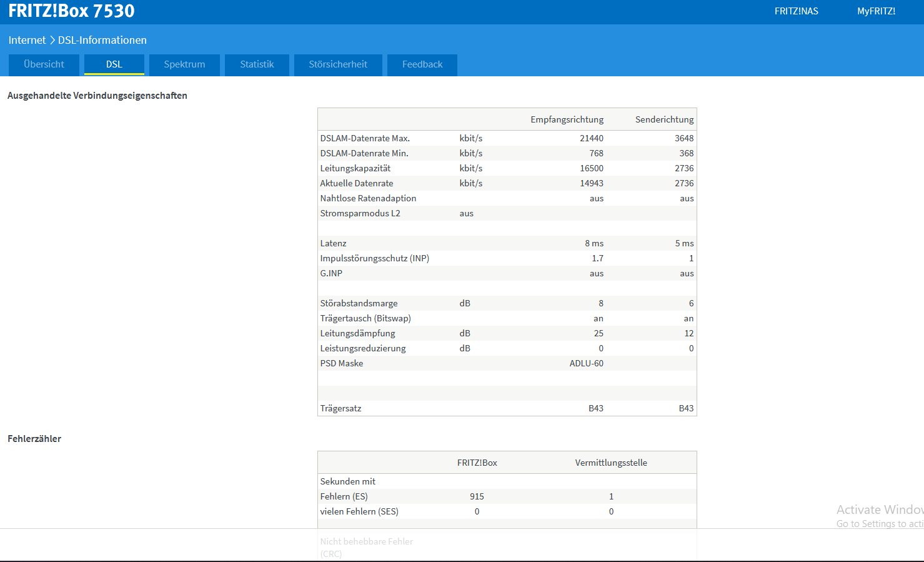This screenshot has width=924, height=562.
Task: Open the Übersicht tab
Action: pyautogui.click(x=44, y=64)
